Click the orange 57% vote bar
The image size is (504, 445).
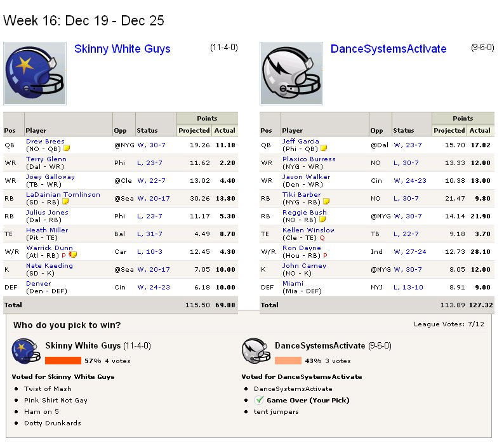[63, 361]
